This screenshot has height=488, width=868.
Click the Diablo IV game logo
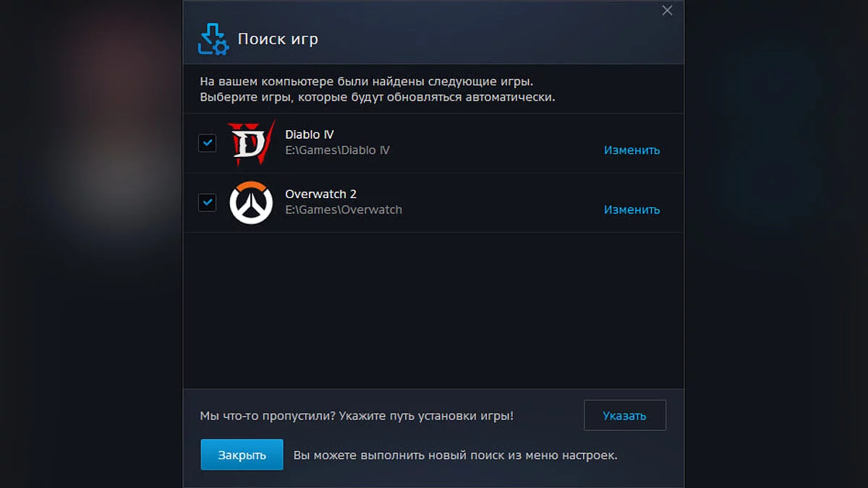[x=251, y=142]
